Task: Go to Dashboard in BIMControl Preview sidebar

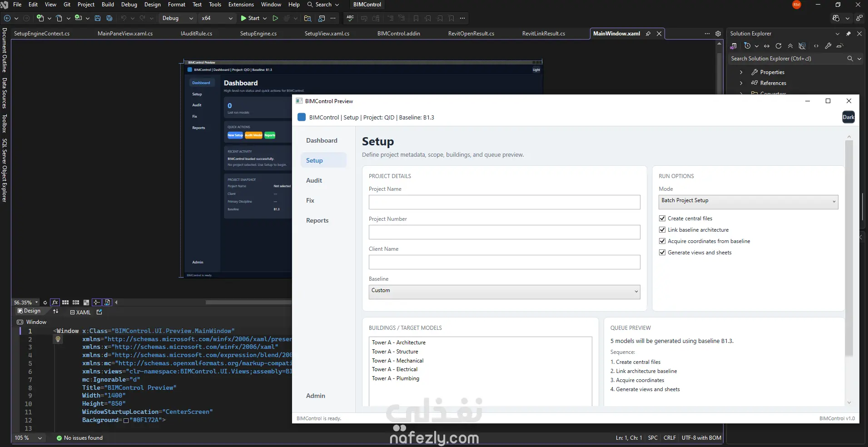Action: click(322, 140)
